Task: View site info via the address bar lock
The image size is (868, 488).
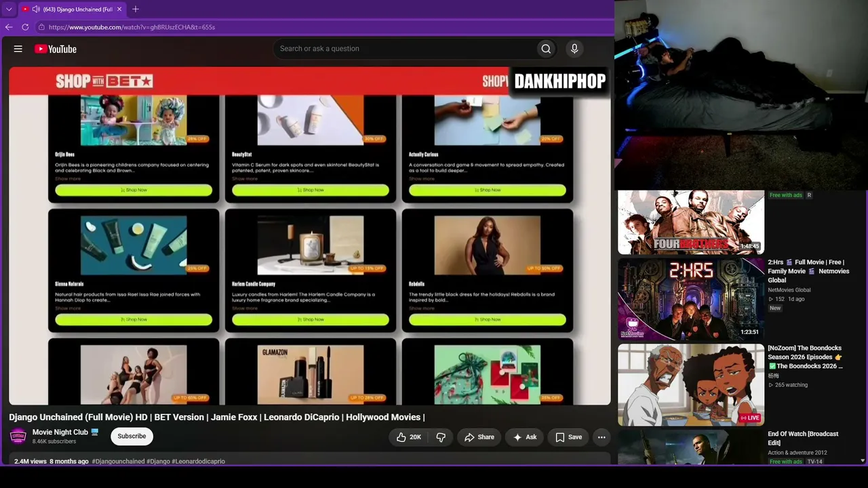Action: (41, 27)
